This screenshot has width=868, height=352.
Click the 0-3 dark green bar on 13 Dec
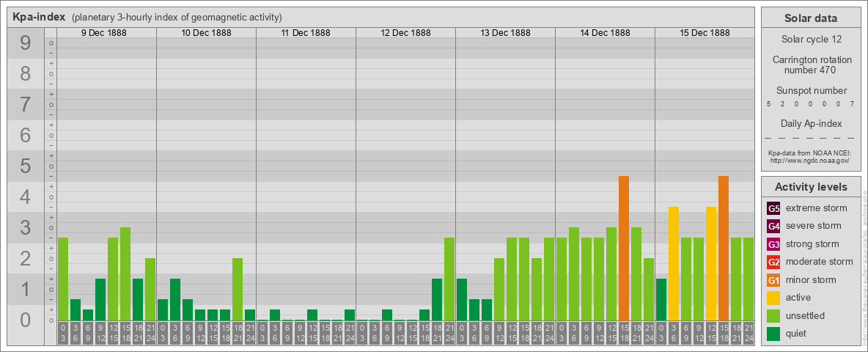pos(462,299)
